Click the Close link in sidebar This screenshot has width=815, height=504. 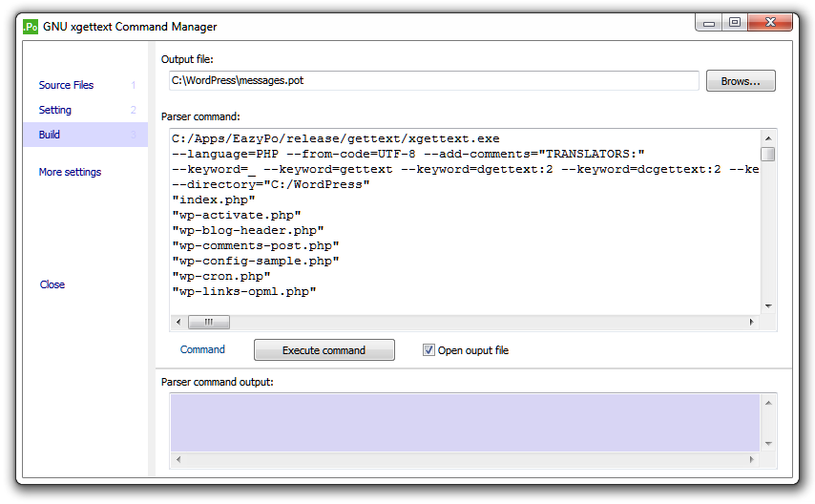(52, 284)
